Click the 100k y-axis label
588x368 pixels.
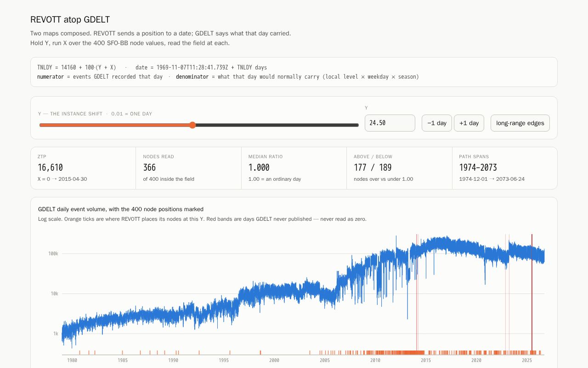(x=53, y=253)
